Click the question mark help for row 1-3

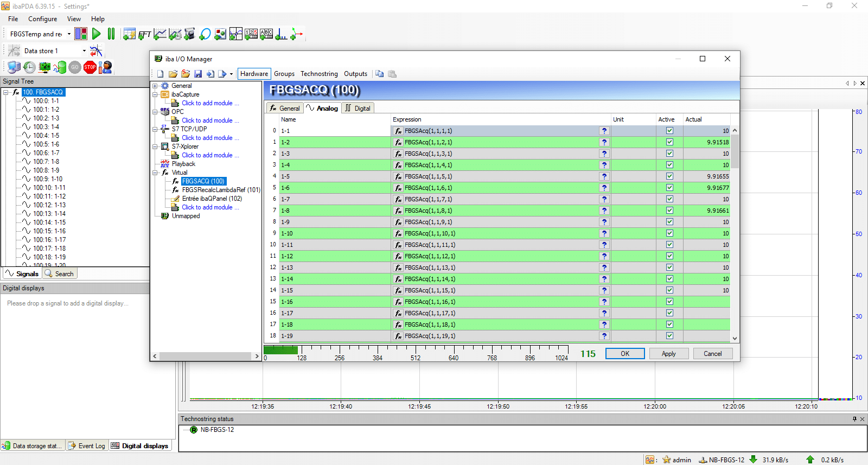[604, 154]
